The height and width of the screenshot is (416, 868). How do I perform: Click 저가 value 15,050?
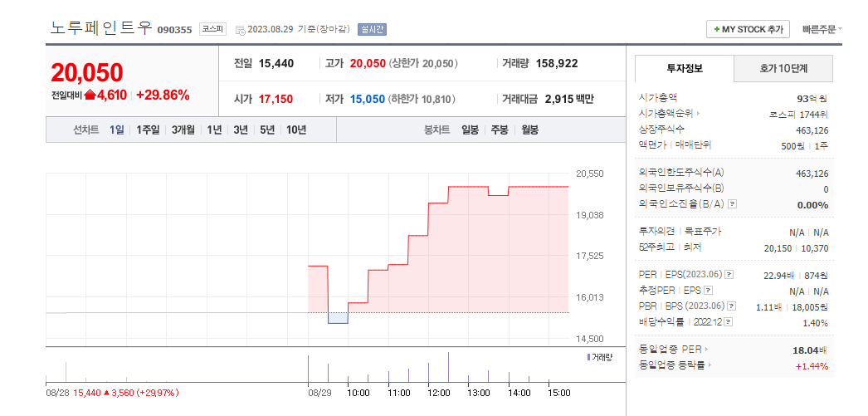368,100
